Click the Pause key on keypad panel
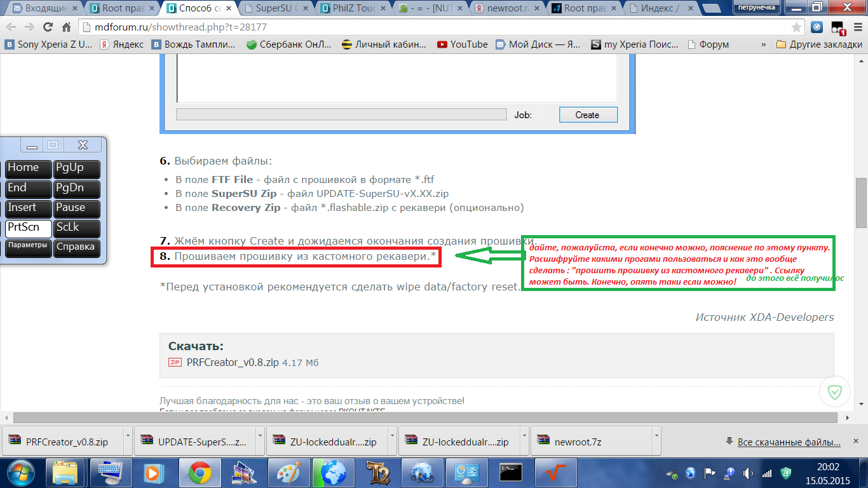Viewport: 868px width, 488px height. coord(76,208)
